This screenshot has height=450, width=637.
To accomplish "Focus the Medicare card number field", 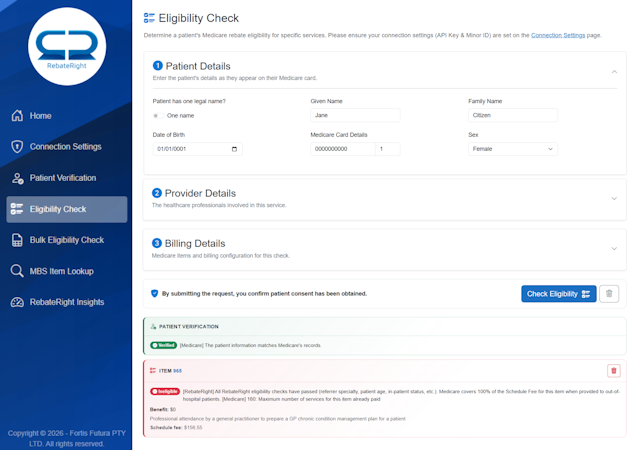I will click(x=343, y=149).
